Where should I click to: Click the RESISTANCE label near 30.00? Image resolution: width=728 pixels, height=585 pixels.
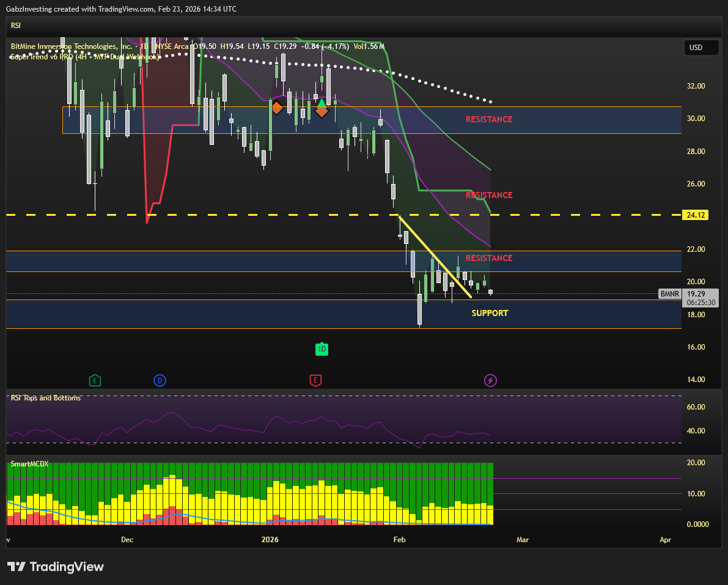pyautogui.click(x=489, y=119)
